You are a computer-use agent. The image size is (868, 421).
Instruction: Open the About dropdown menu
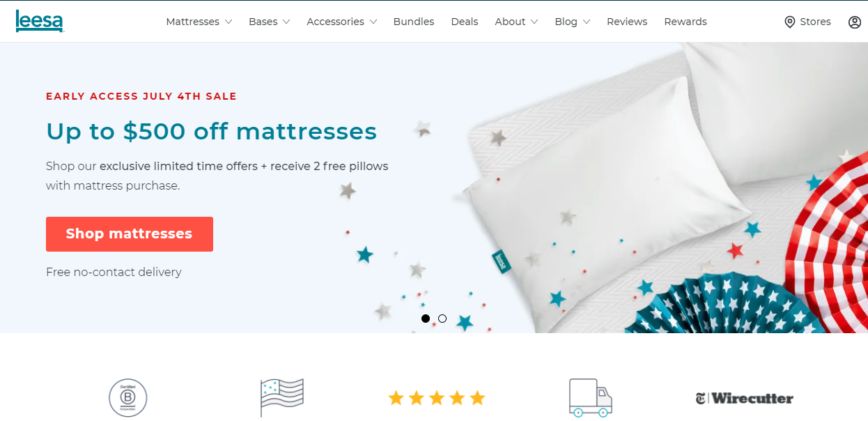[x=517, y=22]
